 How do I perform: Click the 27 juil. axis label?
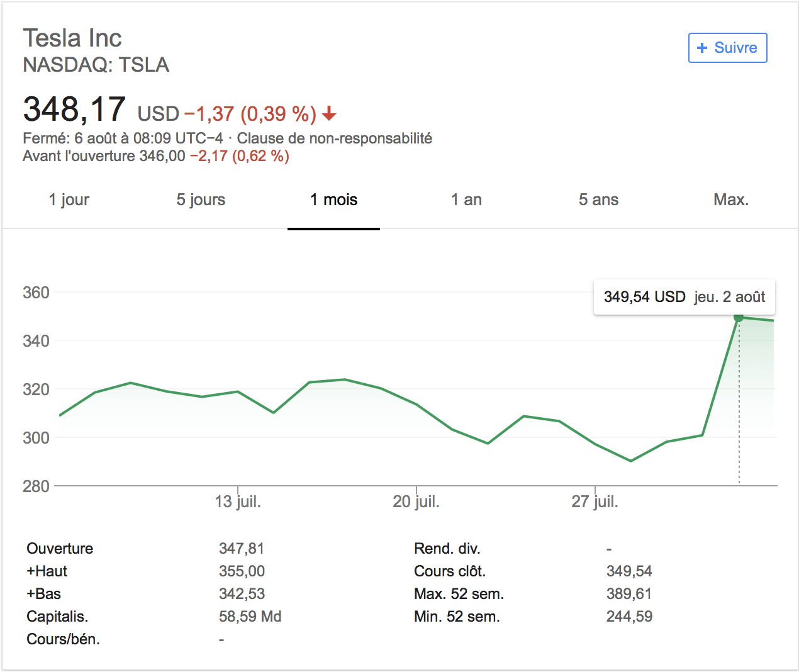[595, 501]
